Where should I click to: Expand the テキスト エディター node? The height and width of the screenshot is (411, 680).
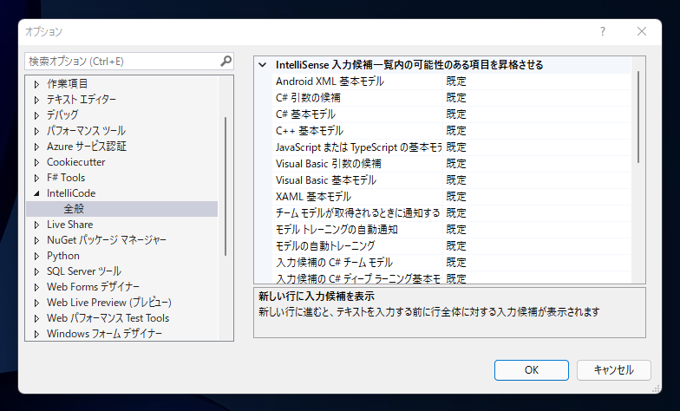click(37, 99)
